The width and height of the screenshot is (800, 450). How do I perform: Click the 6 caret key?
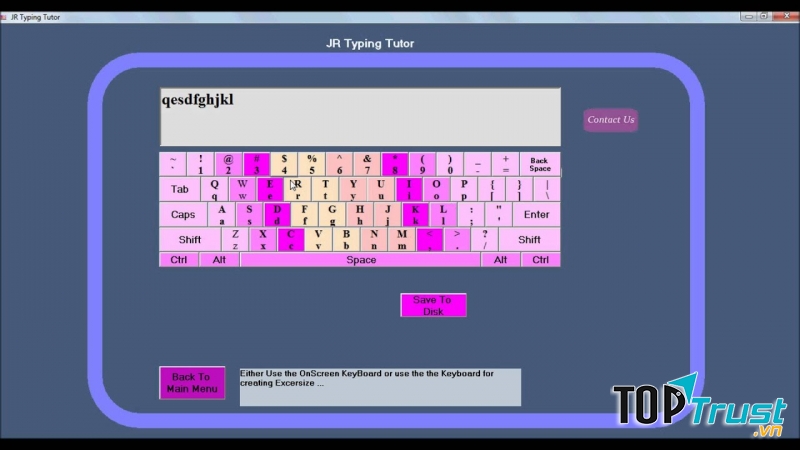[339, 164]
